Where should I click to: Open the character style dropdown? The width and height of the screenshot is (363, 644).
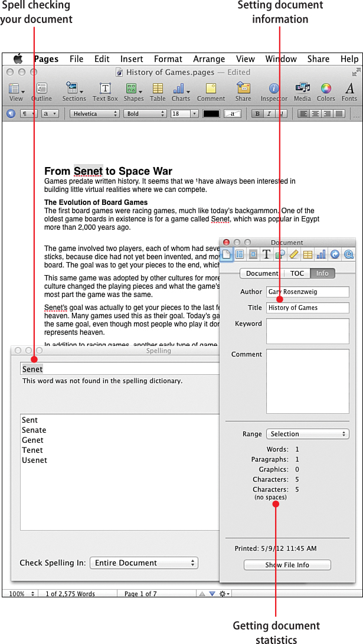pyautogui.click(x=50, y=114)
